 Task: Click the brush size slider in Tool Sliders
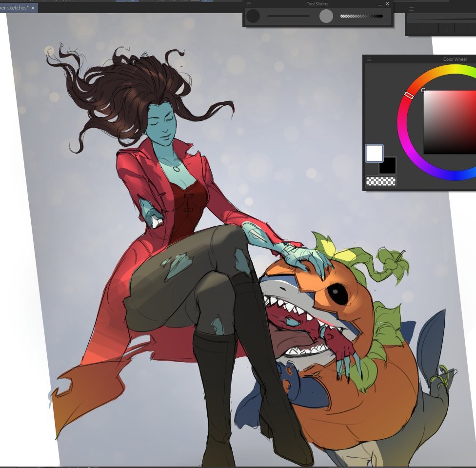click(x=288, y=16)
